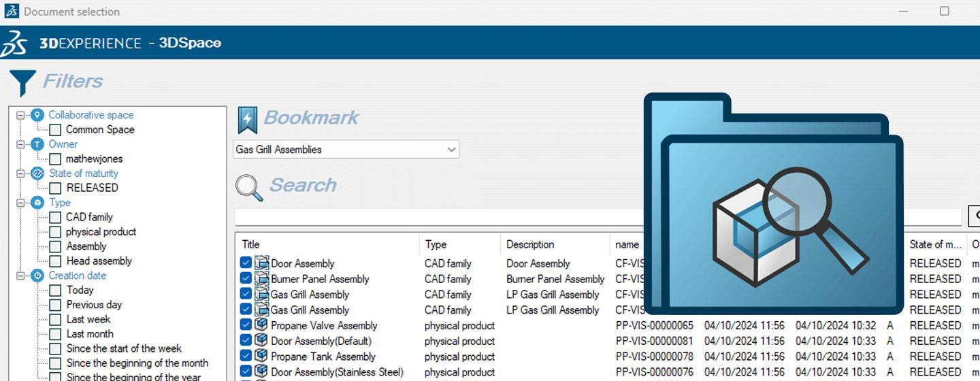Click the Burner Panel Assembly CAD family icon

(262, 279)
